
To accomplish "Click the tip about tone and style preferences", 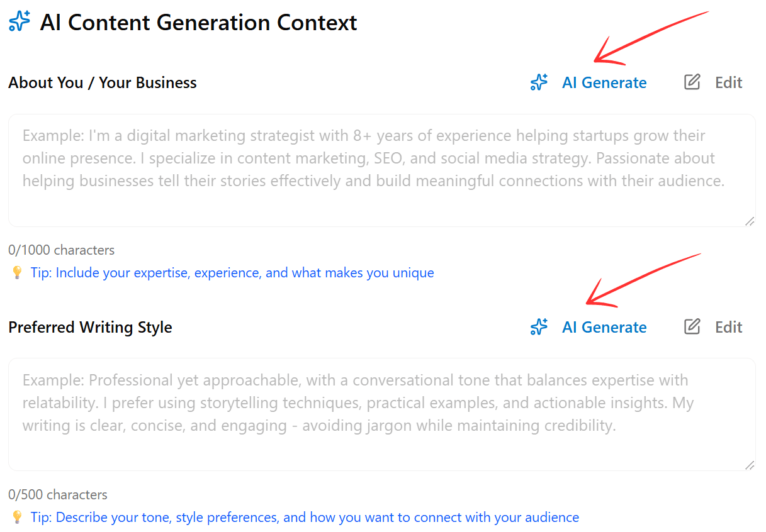I will tap(305, 518).
